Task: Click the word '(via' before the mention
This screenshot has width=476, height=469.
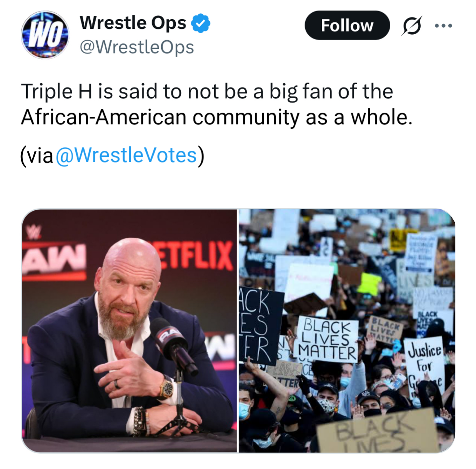Action: click(37, 156)
